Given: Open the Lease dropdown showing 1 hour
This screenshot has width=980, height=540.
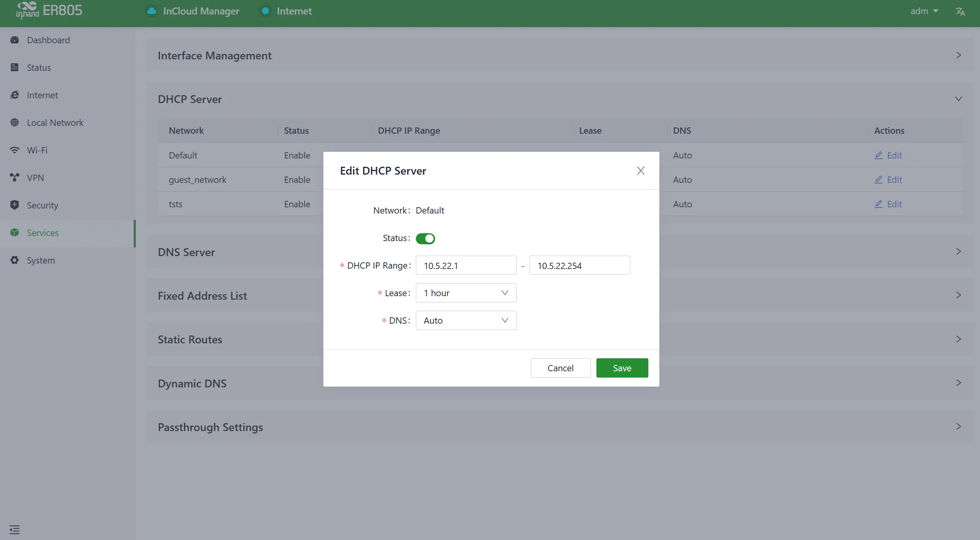Looking at the screenshot, I should [466, 293].
